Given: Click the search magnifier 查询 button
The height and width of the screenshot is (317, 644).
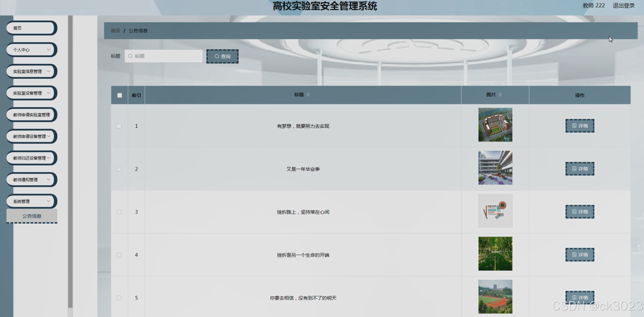Looking at the screenshot, I should tap(222, 56).
